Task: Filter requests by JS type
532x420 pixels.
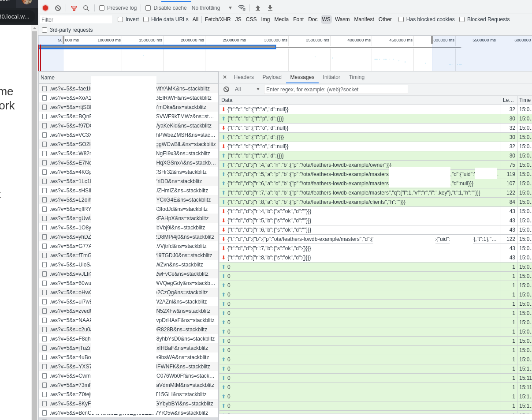Action: point(238,19)
